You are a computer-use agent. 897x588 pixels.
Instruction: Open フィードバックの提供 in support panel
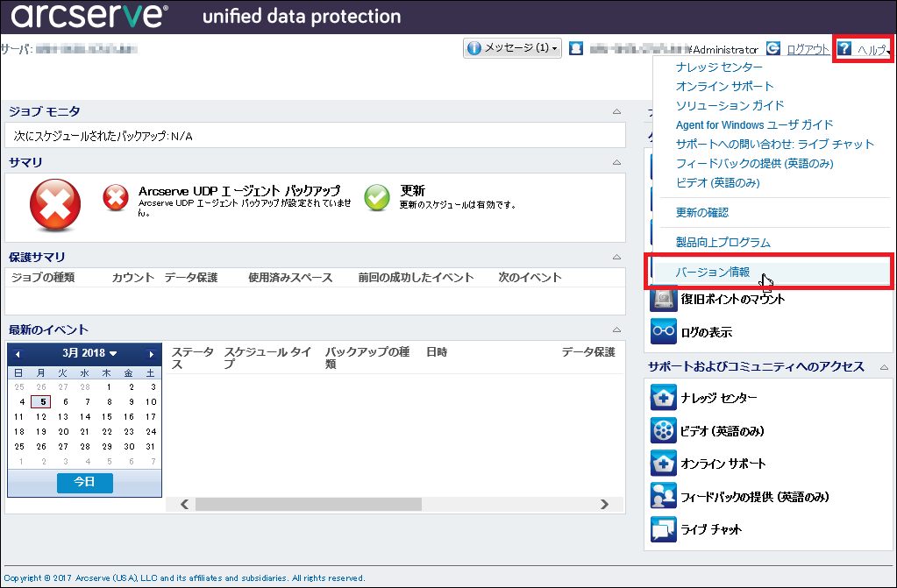pyautogui.click(x=755, y=497)
